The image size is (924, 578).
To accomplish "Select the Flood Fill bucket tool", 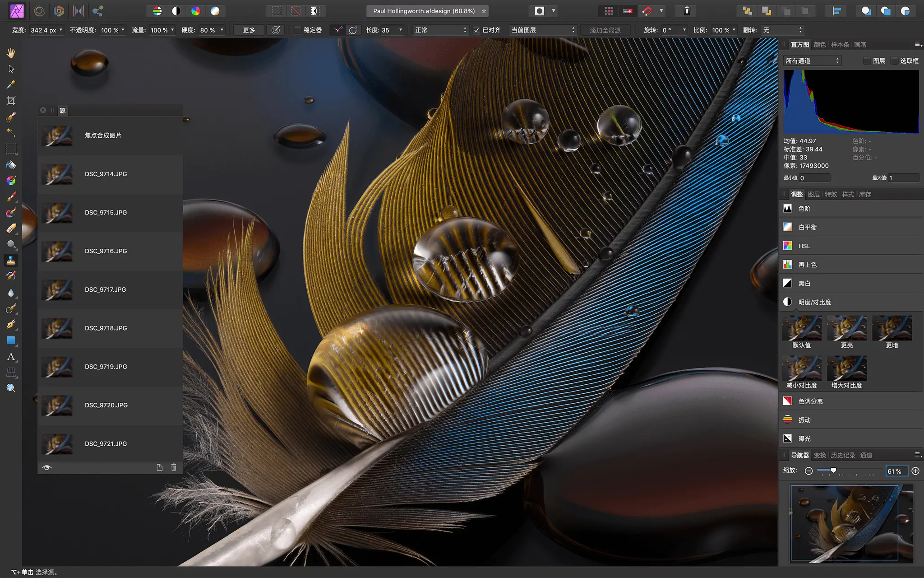I will click(x=11, y=165).
